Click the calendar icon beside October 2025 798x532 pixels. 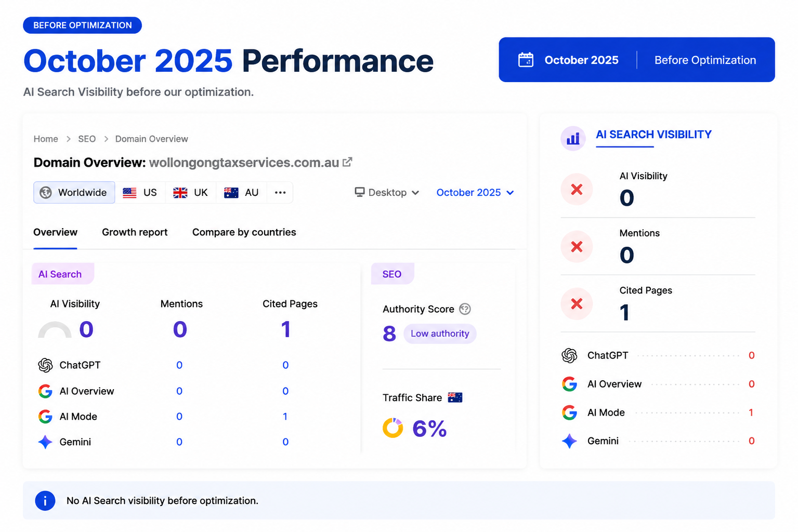526,60
